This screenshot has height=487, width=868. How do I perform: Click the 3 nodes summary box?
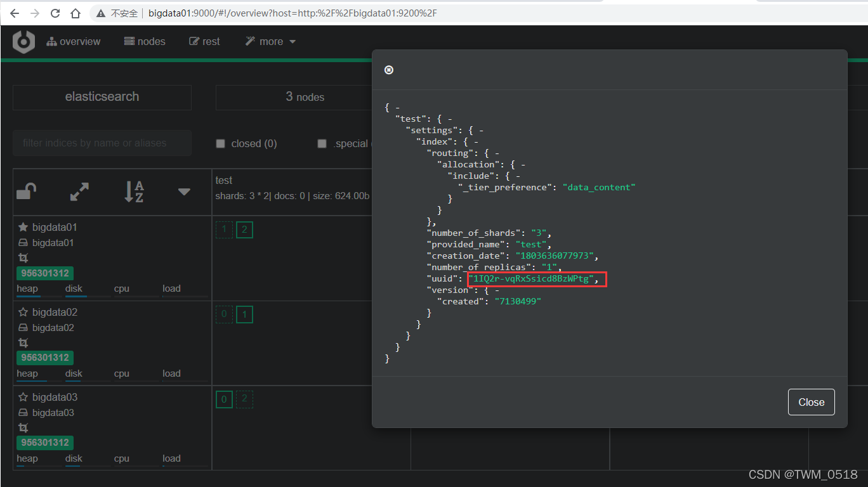tap(305, 97)
